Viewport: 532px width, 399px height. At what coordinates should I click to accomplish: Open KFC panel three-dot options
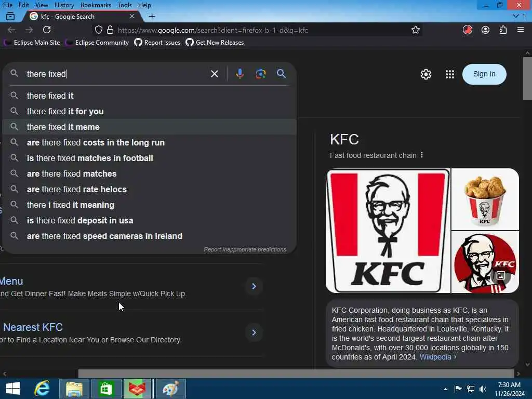coord(422,155)
